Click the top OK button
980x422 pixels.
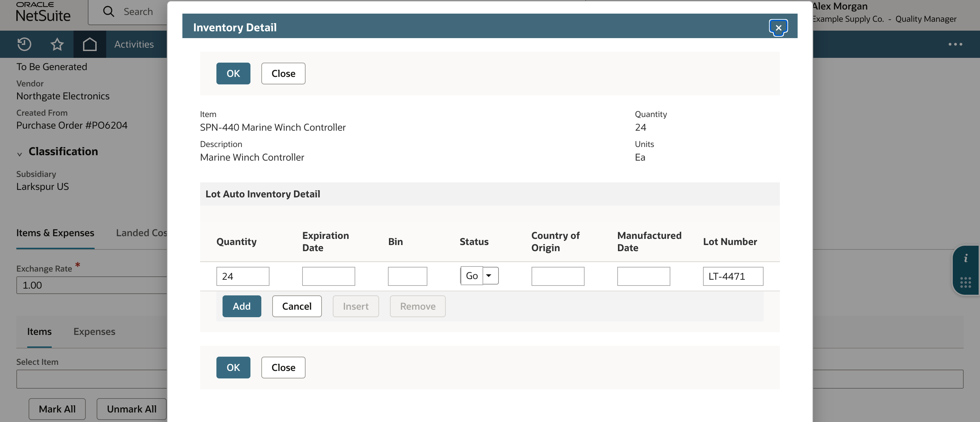coord(233,74)
